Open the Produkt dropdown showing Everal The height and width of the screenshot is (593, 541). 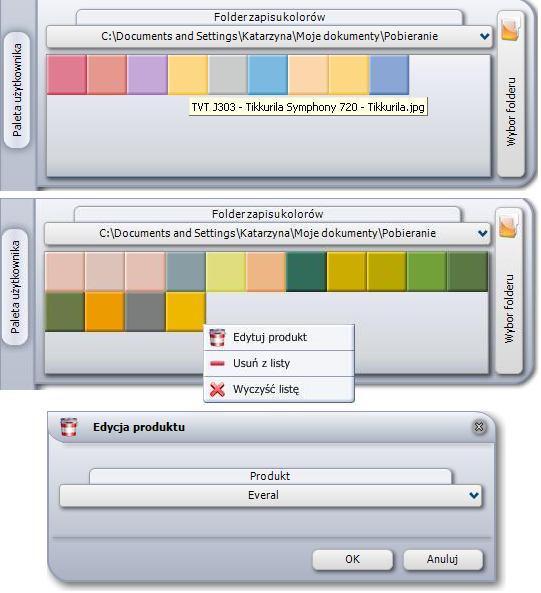pos(270,495)
